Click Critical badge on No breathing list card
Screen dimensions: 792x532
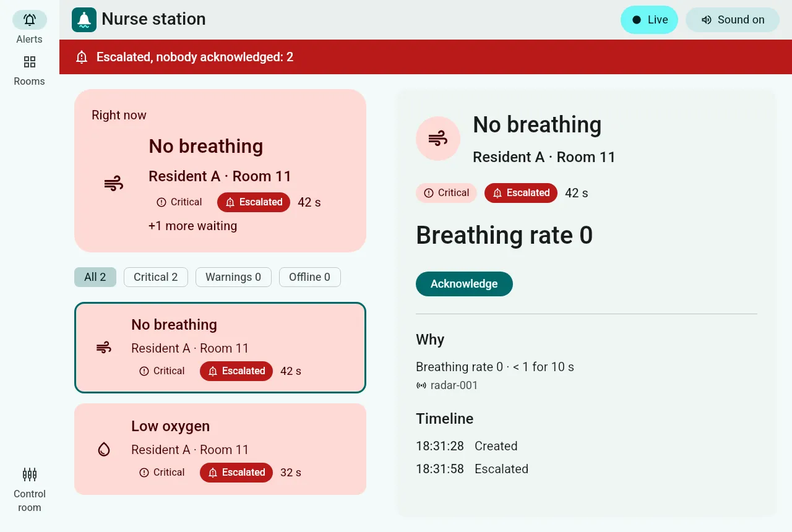click(x=161, y=371)
